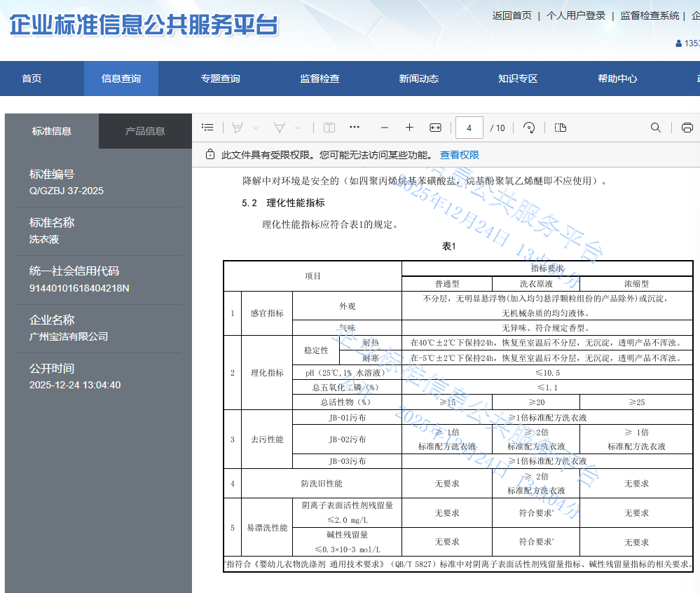Click the 查看权限 link
700x593 pixels.
click(x=460, y=155)
